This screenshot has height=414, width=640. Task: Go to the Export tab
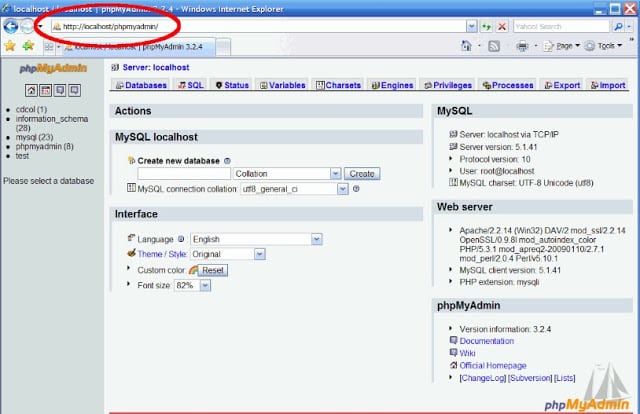pos(560,85)
